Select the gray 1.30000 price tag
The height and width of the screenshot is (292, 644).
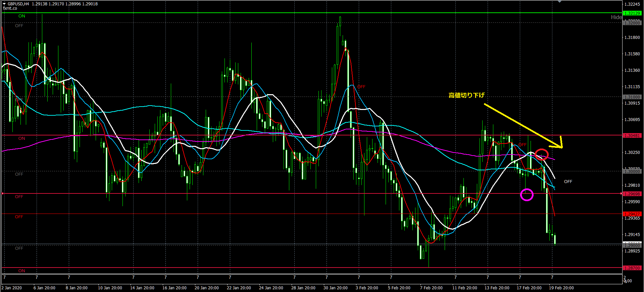(632, 171)
